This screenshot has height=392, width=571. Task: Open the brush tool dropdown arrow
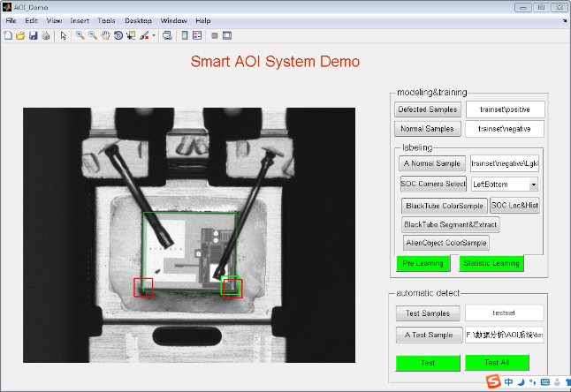[x=154, y=35]
